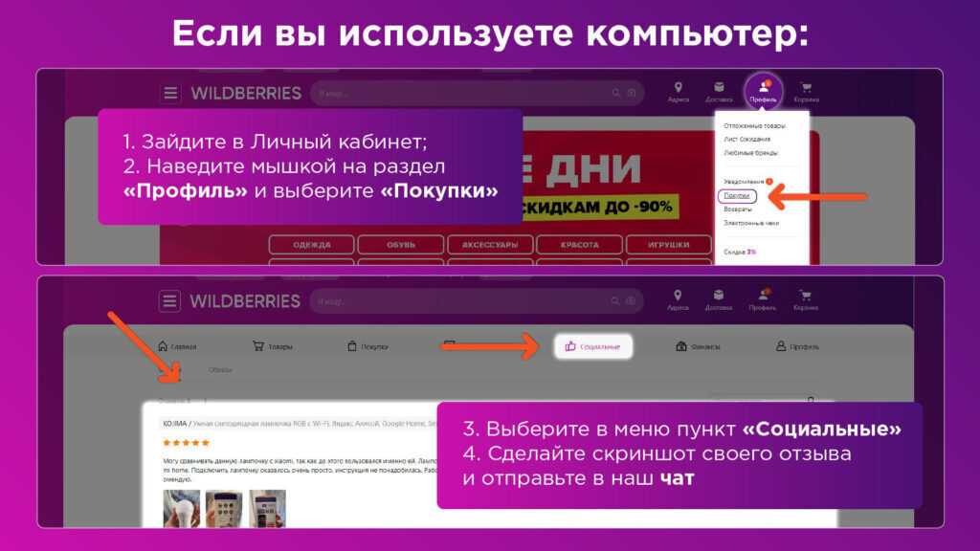
Task: Switch to Товары tab with cart icon
Action: click(x=273, y=346)
